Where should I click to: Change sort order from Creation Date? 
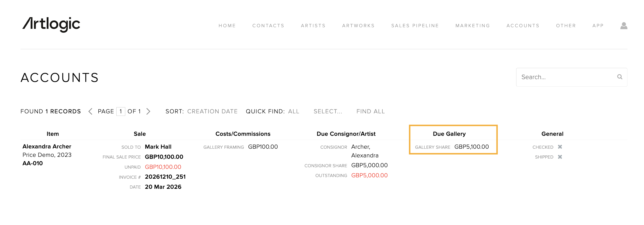tap(212, 111)
